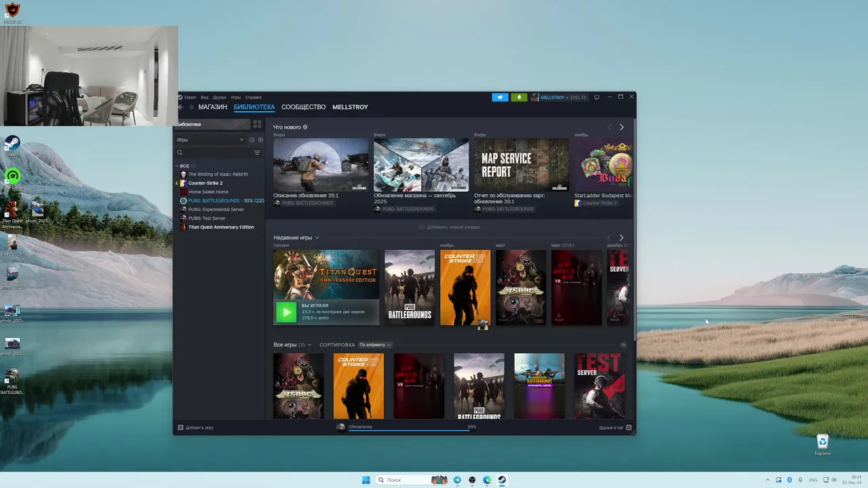The width and height of the screenshot is (868, 488).
Task: Open the PUBG BATTLEGROUNDS desktop shortcut
Action: tap(12, 381)
